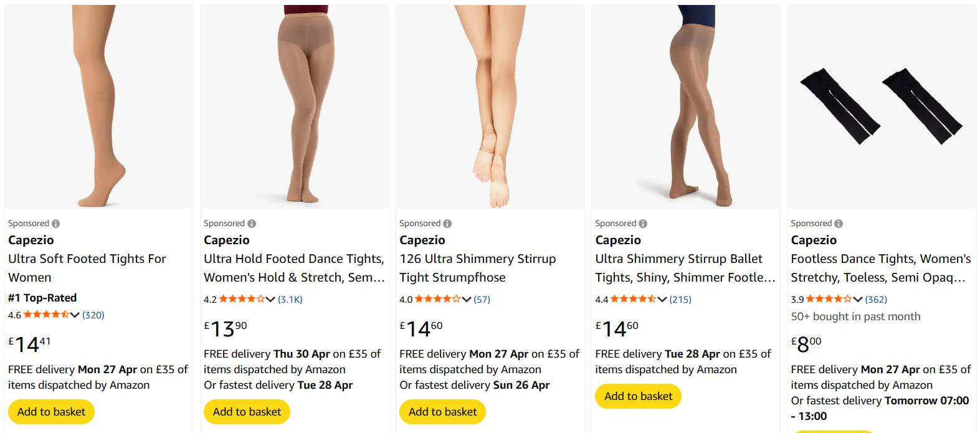980x433 pixels.
Task: Click the Sponsored info icon on 126 Ultra Shimmery Stirrup
Action: click(447, 224)
